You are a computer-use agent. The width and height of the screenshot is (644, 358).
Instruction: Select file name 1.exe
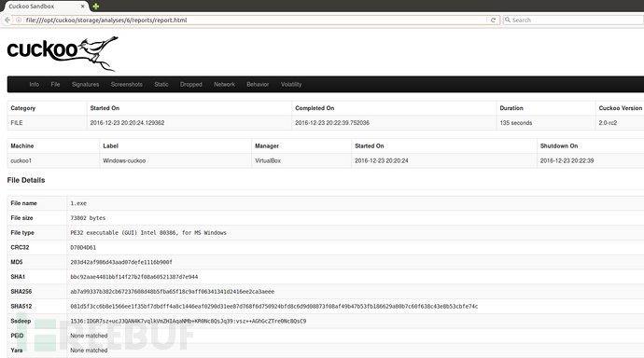(x=78, y=203)
